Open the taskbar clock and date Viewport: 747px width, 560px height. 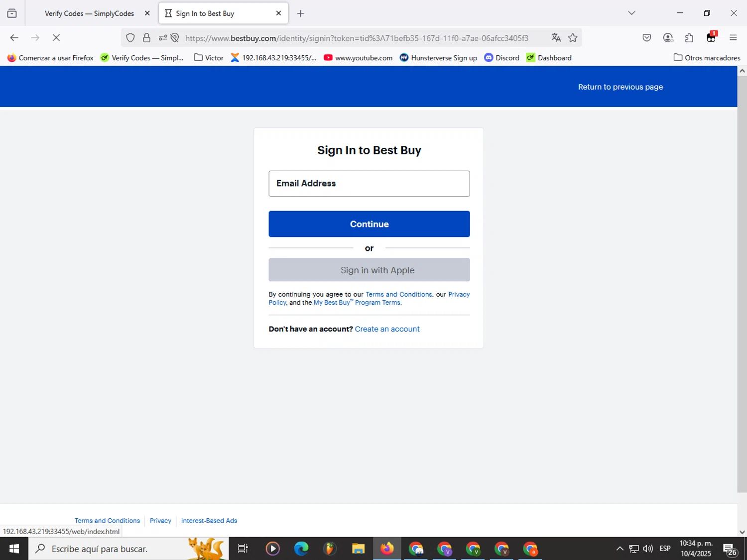pos(696,549)
